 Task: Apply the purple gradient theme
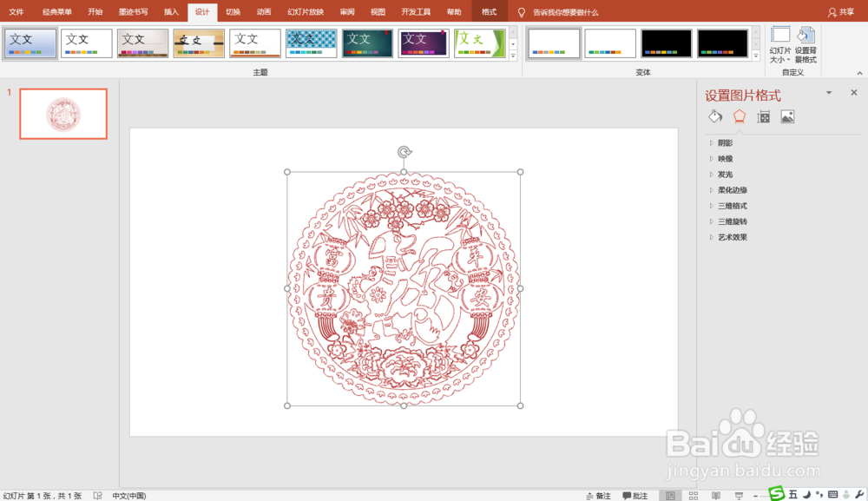tap(424, 43)
